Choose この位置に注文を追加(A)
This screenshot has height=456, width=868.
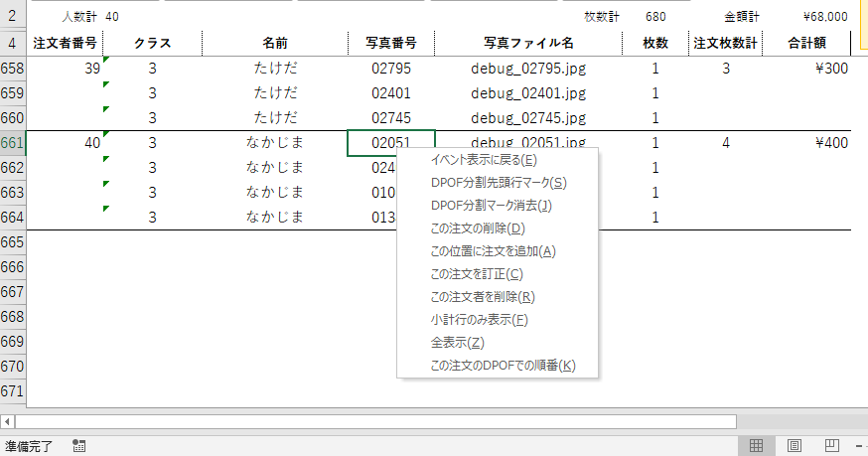pos(498,251)
